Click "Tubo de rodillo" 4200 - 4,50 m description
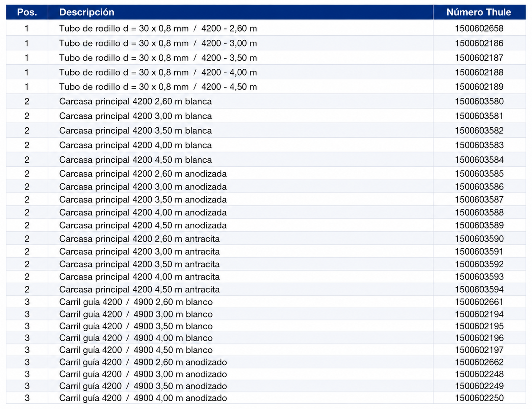 158,87
